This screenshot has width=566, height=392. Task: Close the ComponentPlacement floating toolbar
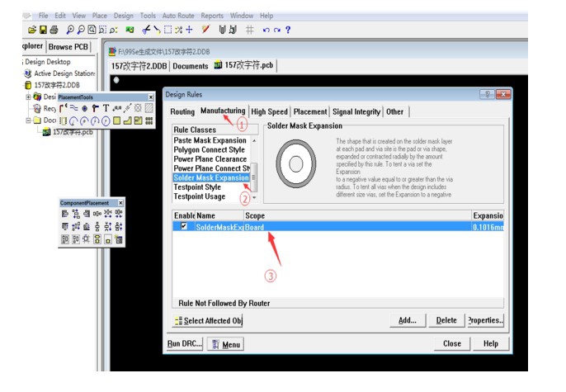click(x=120, y=202)
